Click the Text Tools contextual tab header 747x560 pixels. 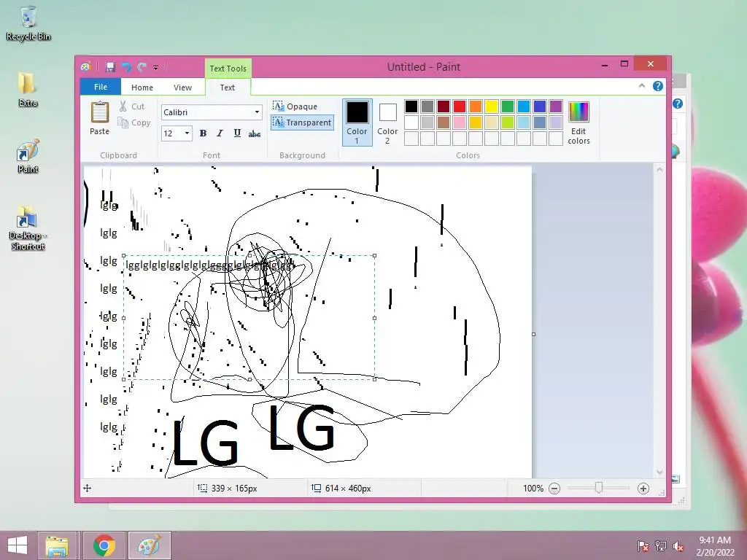[228, 68]
